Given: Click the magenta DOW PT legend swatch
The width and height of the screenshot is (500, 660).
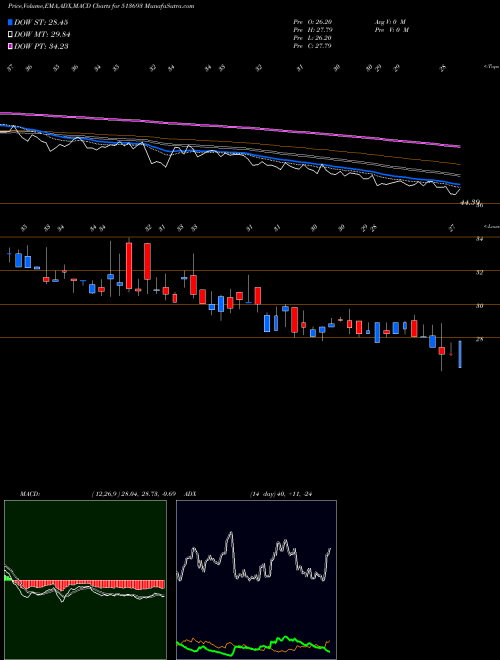Looking at the screenshot, I should [x=11, y=46].
